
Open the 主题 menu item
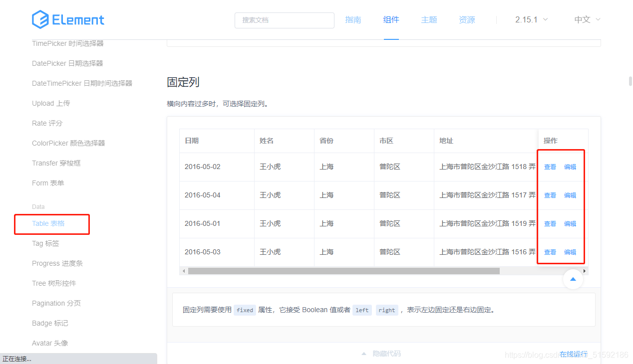(429, 19)
